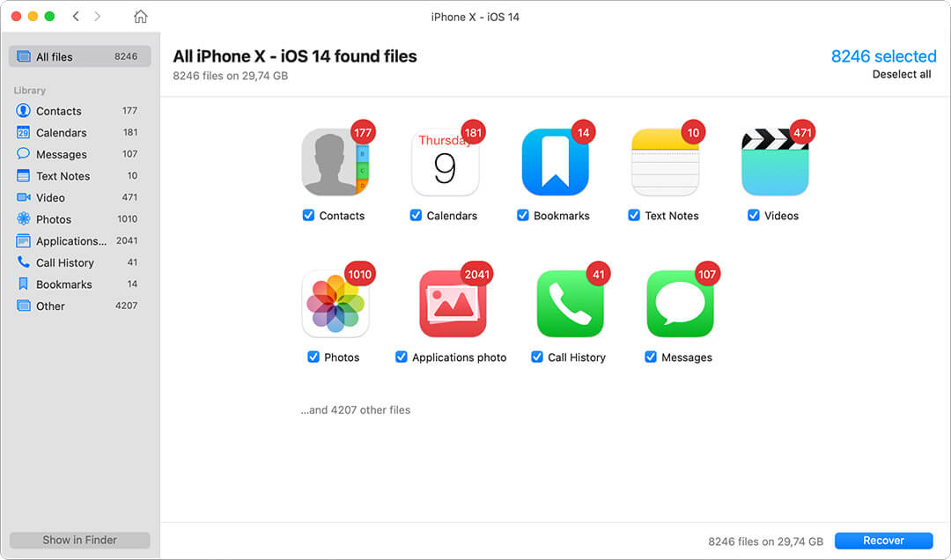Screen dimensions: 951x560
Task: Click the Calendars large Thursday 9 icon
Action: pos(446,162)
